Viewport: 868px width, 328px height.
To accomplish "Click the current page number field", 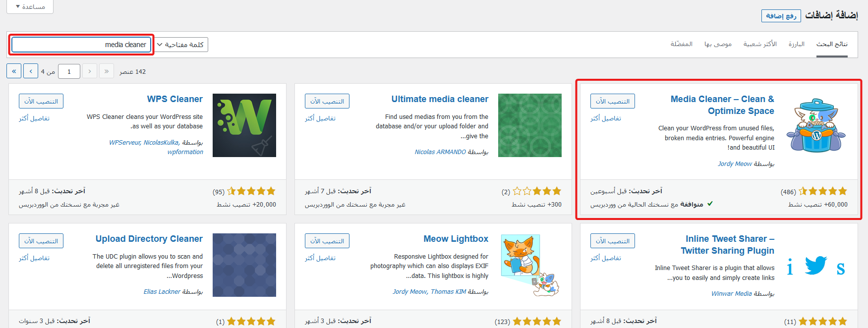I will [69, 71].
